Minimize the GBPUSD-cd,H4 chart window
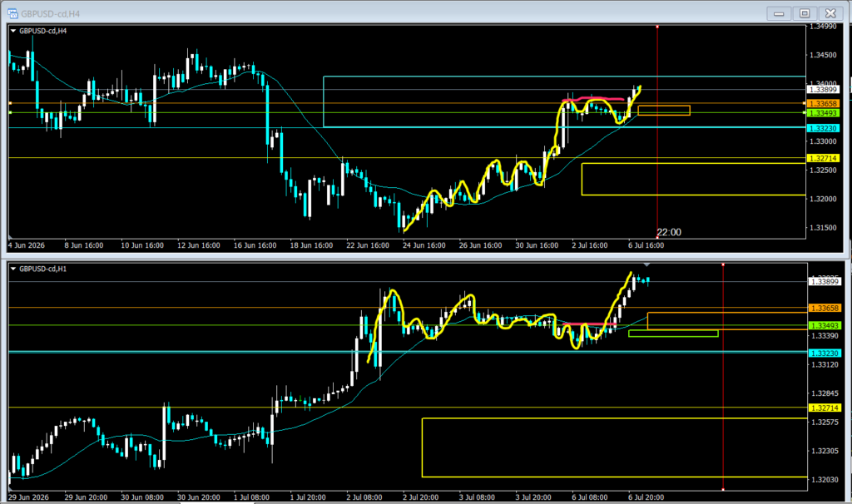852x504 pixels. point(779,13)
